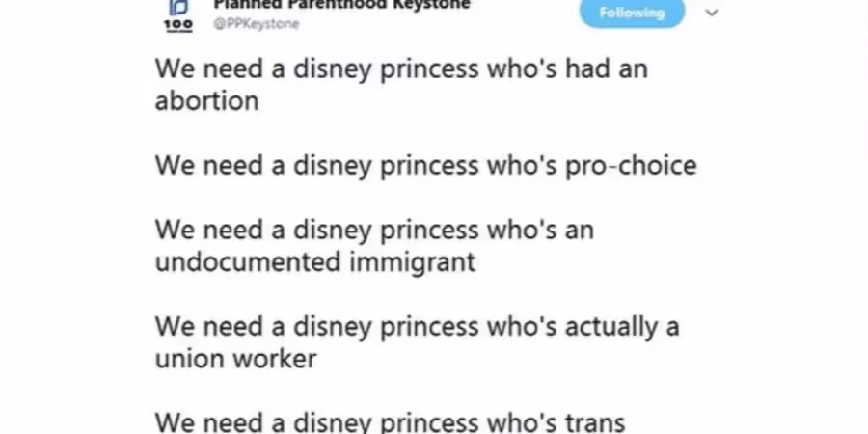The width and height of the screenshot is (868, 434).
Task: Click the word 'trans' at bottom
Action: (x=594, y=423)
